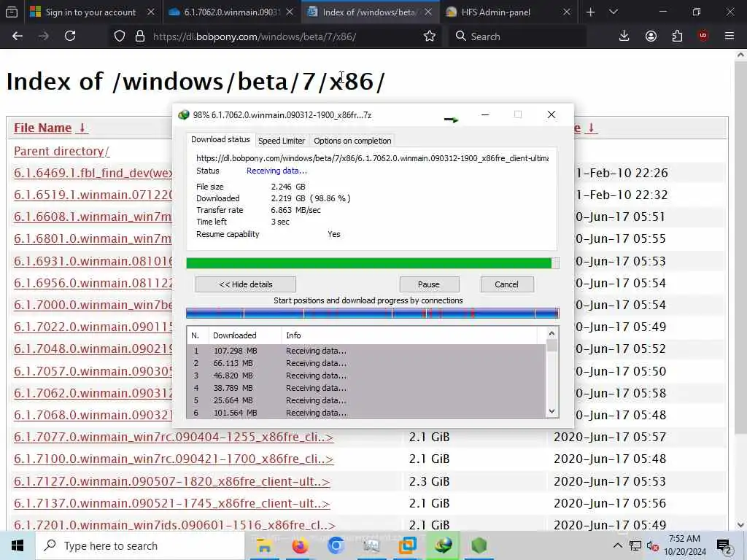Click the down arrow in connections list

[551, 411]
